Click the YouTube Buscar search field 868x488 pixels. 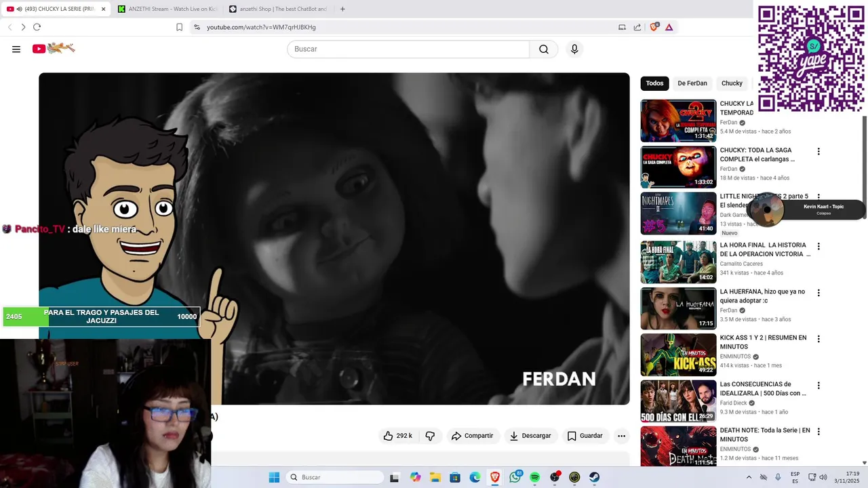point(408,49)
